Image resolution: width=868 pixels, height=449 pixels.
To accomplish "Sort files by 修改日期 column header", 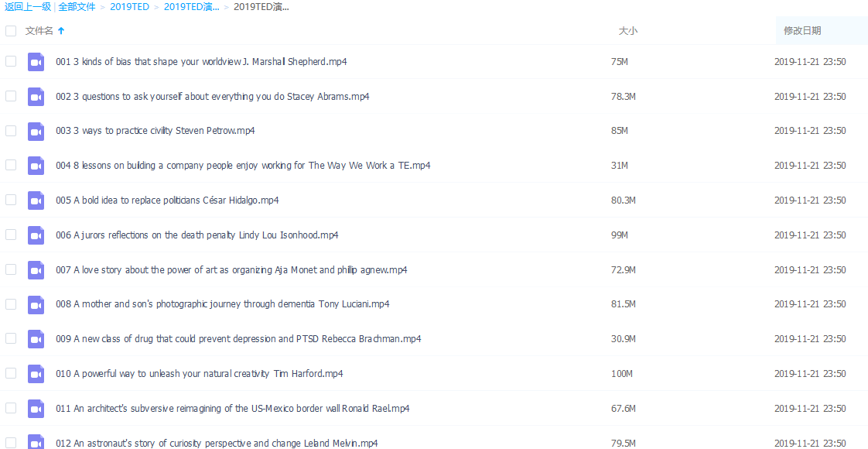I will point(802,31).
